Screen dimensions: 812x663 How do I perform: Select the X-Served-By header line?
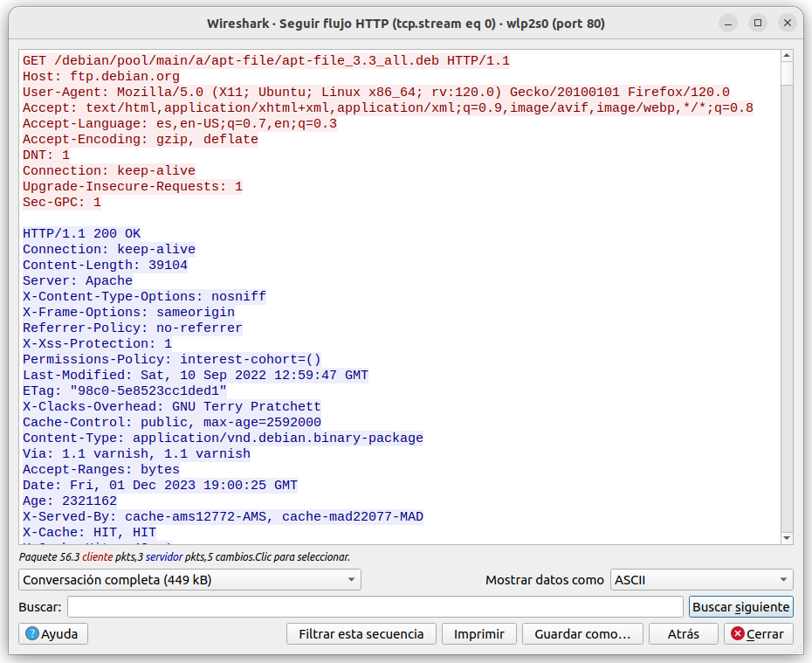223,516
